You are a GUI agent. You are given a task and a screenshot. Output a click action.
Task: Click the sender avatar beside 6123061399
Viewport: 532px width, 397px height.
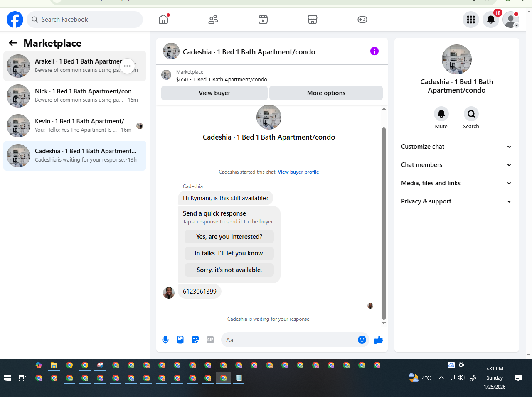click(x=169, y=293)
